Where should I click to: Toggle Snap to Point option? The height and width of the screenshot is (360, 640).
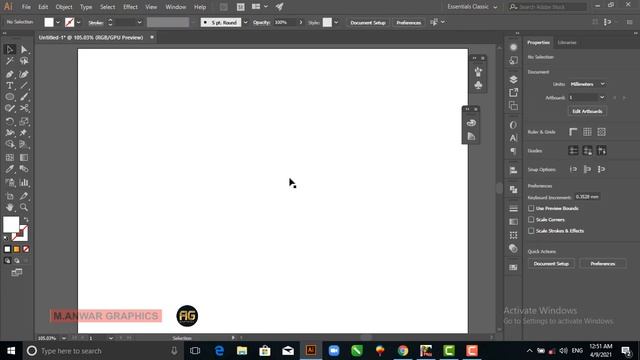(573, 169)
